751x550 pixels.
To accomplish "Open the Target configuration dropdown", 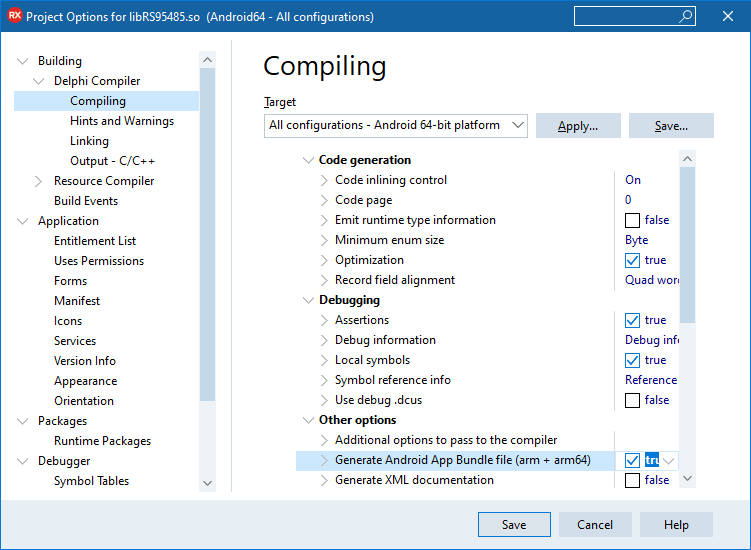I will coord(396,126).
